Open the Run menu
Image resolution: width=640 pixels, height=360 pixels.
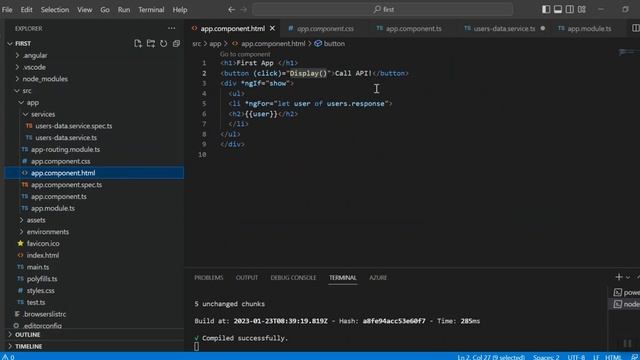(124, 9)
